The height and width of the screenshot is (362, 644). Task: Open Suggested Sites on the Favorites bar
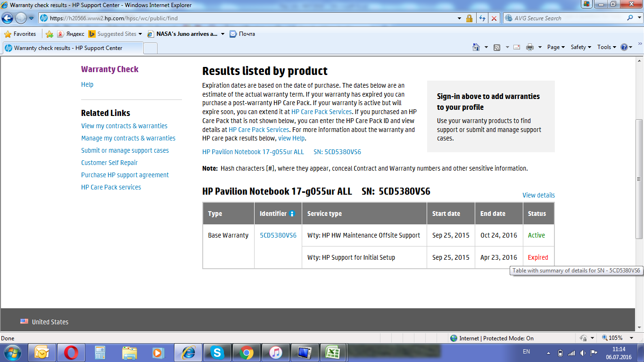pyautogui.click(x=116, y=34)
